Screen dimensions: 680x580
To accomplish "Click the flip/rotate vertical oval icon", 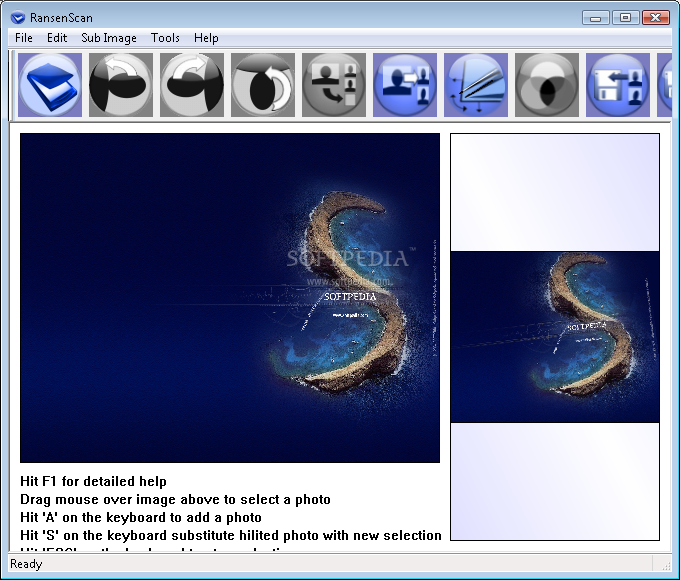I will tap(263, 85).
